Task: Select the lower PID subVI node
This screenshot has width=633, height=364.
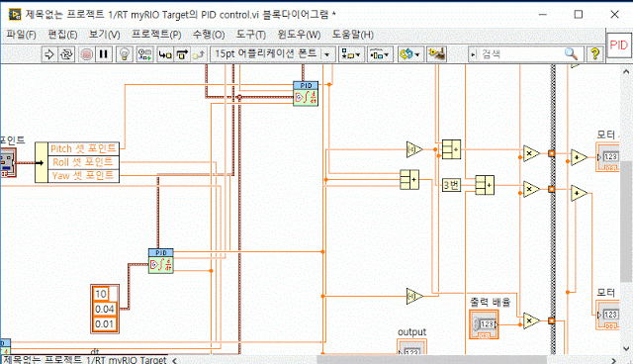Action: click(160, 261)
